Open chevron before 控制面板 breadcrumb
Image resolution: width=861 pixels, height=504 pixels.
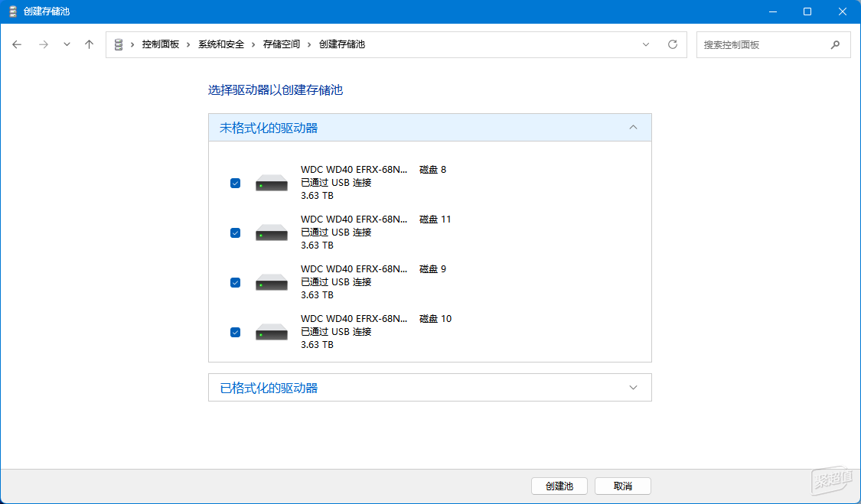pos(132,44)
